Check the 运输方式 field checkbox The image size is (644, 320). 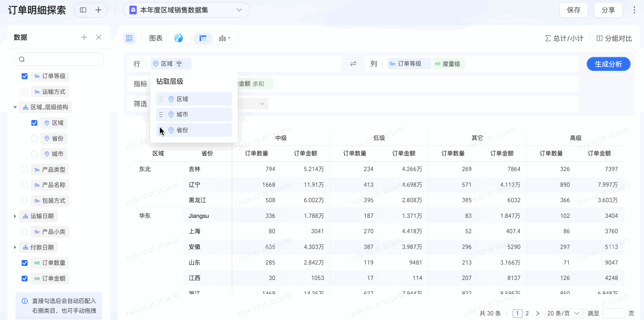(25, 91)
